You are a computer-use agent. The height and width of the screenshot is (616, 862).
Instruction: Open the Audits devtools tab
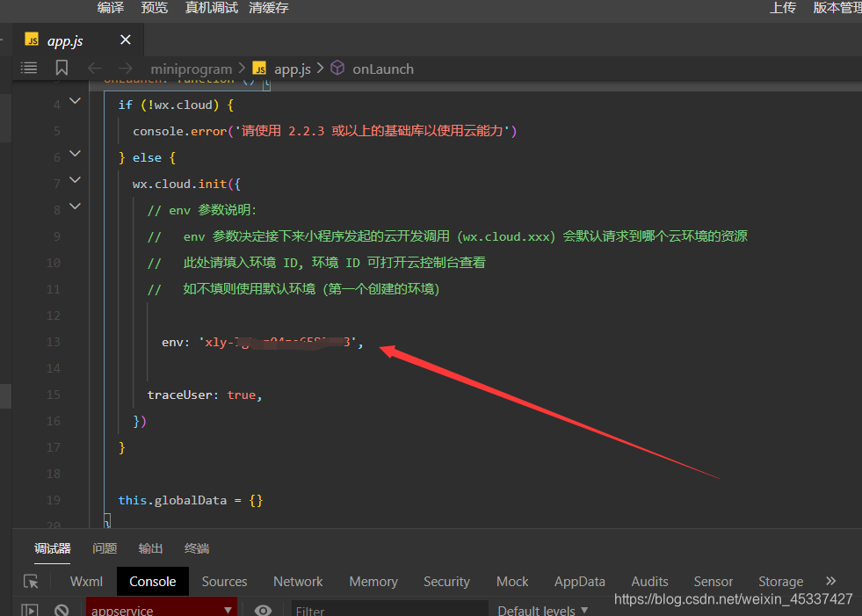(650, 582)
